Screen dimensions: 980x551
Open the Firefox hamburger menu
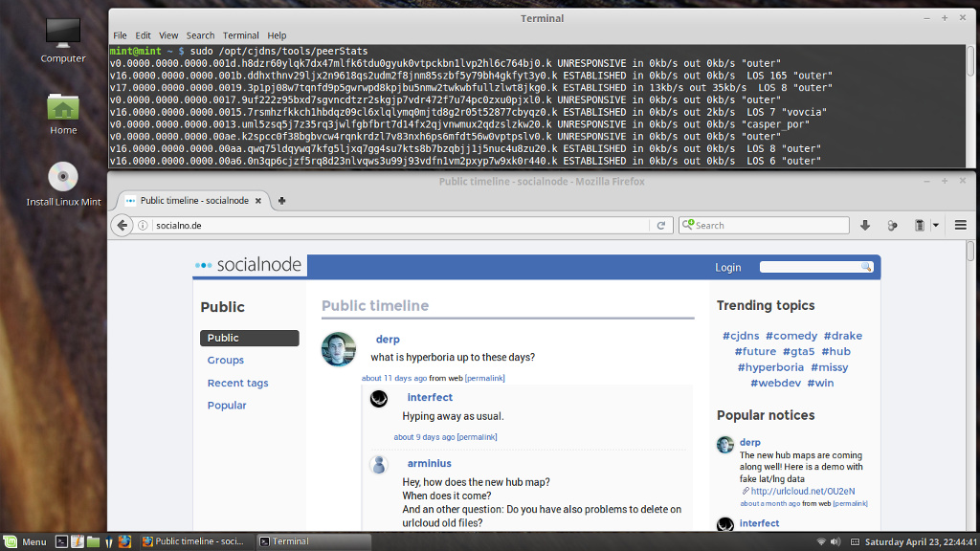[x=961, y=226]
